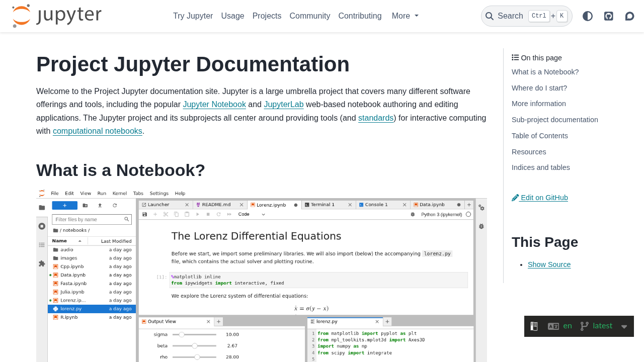Click the search magnifier icon
Image resolution: width=644 pixels, height=362 pixels.
tap(490, 16)
